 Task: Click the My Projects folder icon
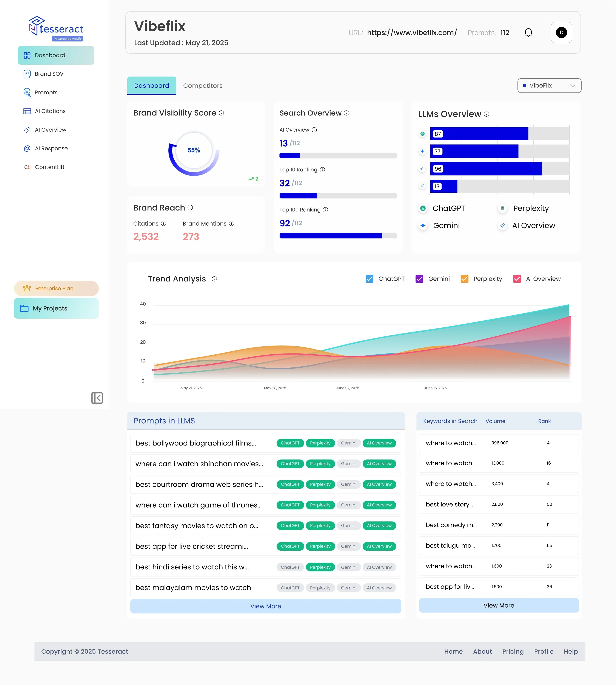coord(24,308)
